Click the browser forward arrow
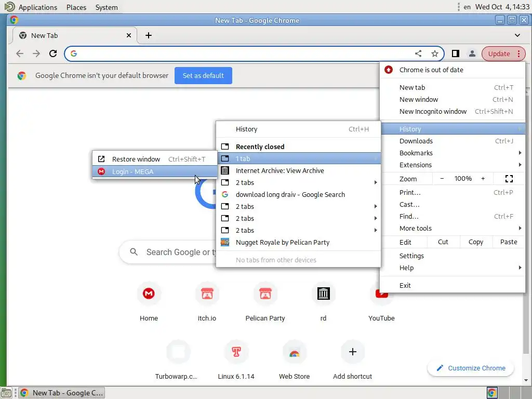Image resolution: width=532 pixels, height=399 pixels. coord(36,54)
